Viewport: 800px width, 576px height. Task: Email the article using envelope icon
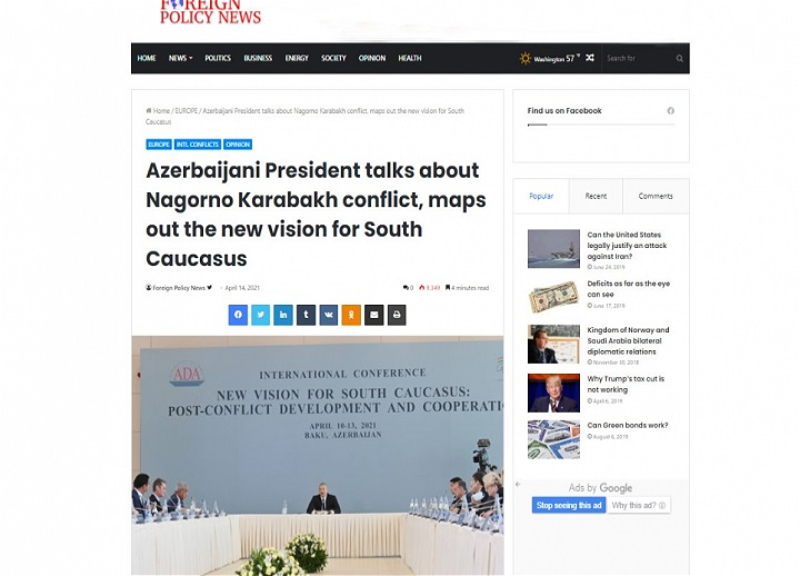tap(374, 315)
